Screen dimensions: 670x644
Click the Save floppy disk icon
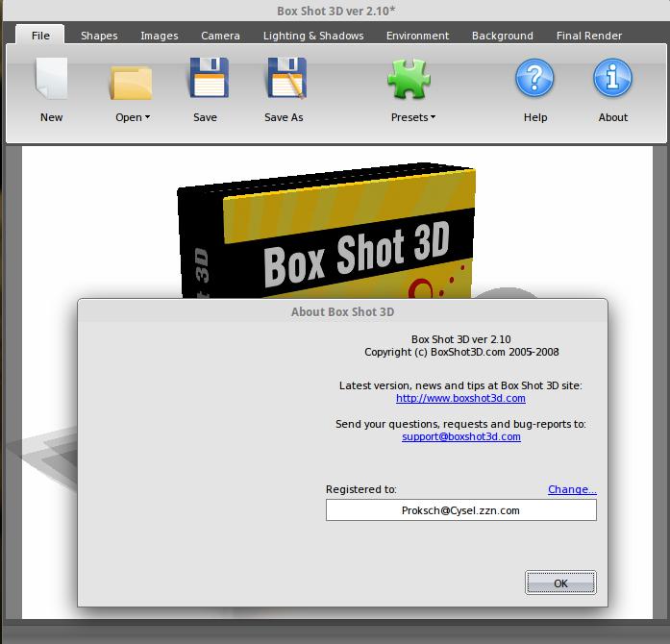(206, 80)
